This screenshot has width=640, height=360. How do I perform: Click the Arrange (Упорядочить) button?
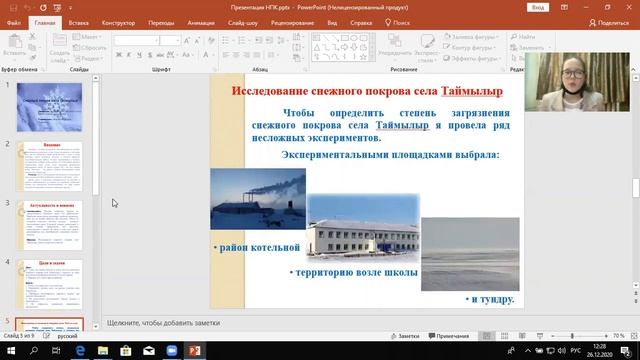(x=395, y=46)
